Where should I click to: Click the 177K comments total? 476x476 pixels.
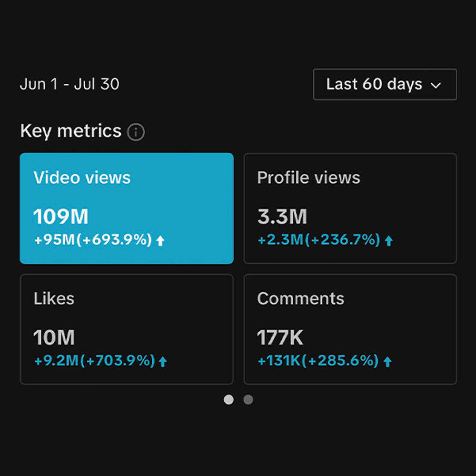click(280, 338)
